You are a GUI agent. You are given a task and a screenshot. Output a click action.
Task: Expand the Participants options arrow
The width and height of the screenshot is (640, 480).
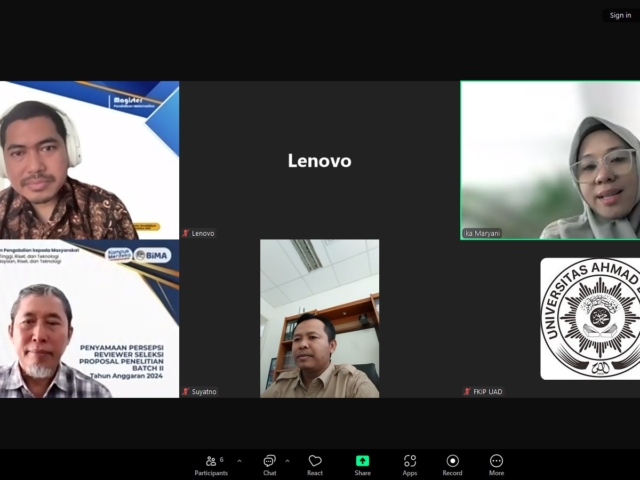(x=240, y=461)
